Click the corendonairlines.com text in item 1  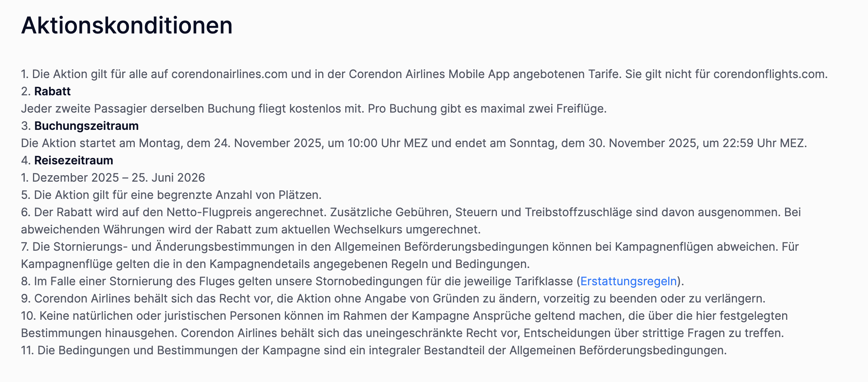point(229,74)
